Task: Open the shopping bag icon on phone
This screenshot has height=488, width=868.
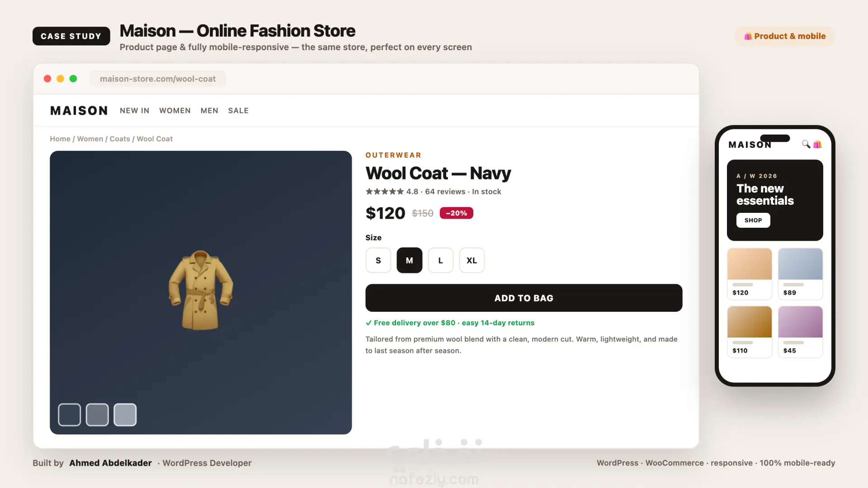Action: pos(817,144)
